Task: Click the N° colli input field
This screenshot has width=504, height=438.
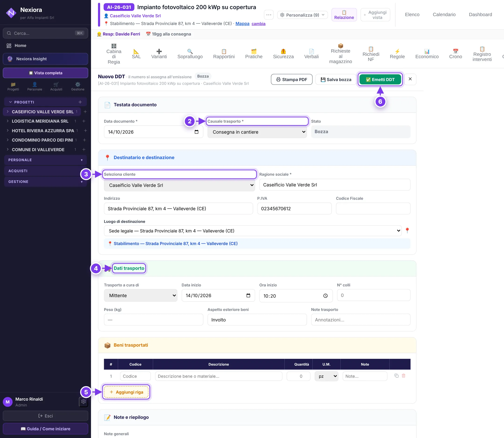Action: point(373,295)
